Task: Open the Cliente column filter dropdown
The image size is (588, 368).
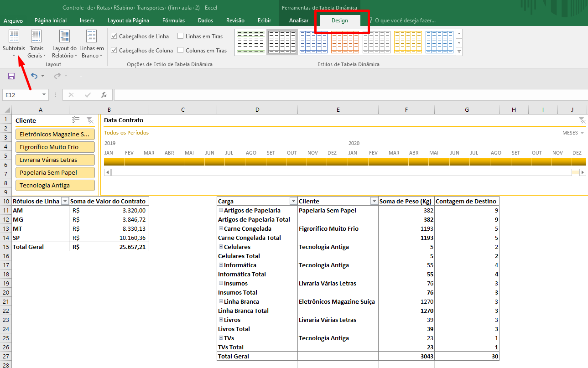Action: click(x=374, y=201)
